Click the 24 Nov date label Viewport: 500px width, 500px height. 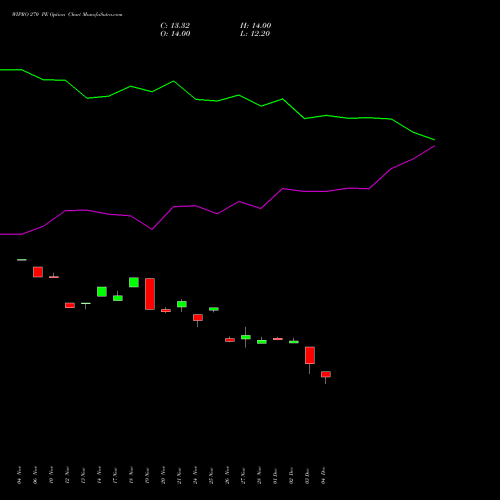195,475
